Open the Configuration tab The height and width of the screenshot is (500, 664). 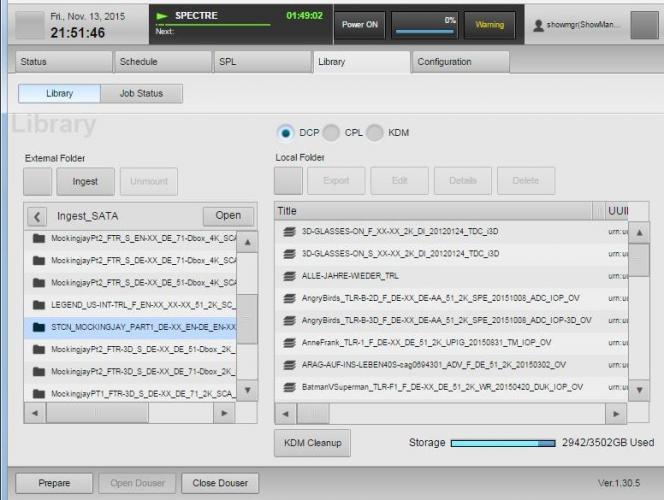(459, 62)
